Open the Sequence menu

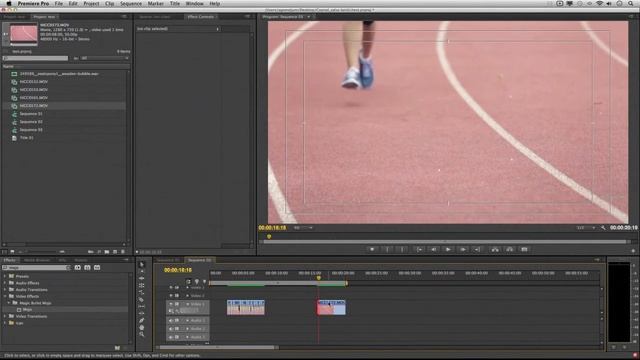click(131, 3)
